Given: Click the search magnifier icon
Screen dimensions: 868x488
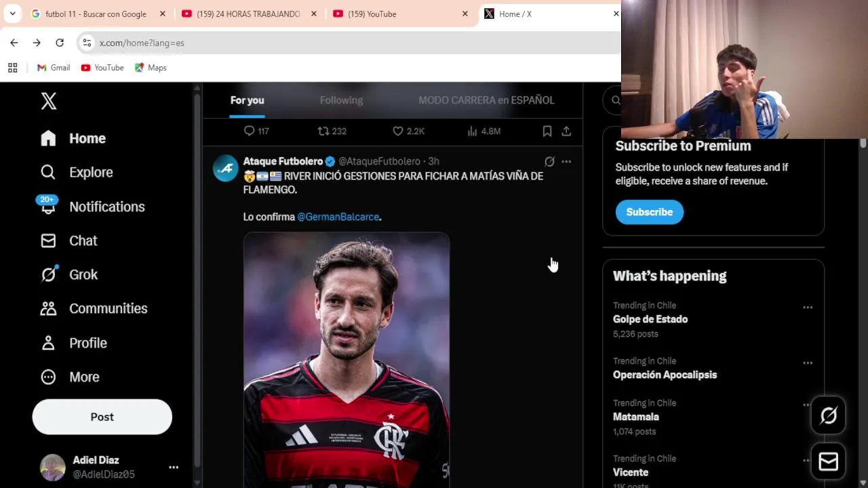Looking at the screenshot, I should tap(615, 100).
